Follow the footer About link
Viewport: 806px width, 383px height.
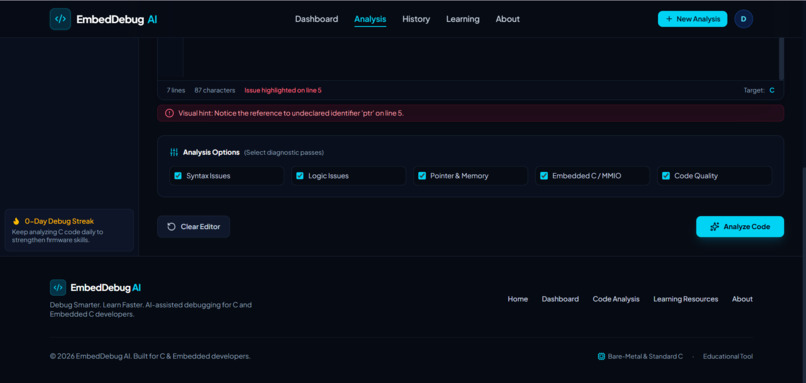742,299
